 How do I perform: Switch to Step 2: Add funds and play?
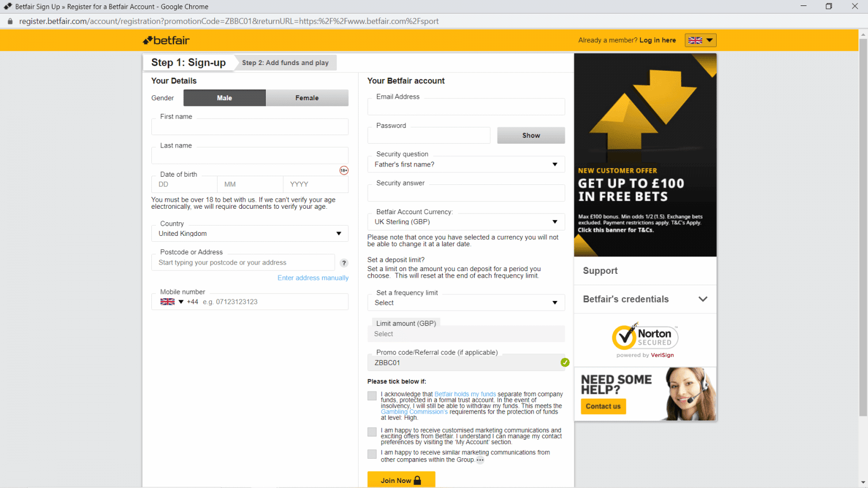pos(285,63)
